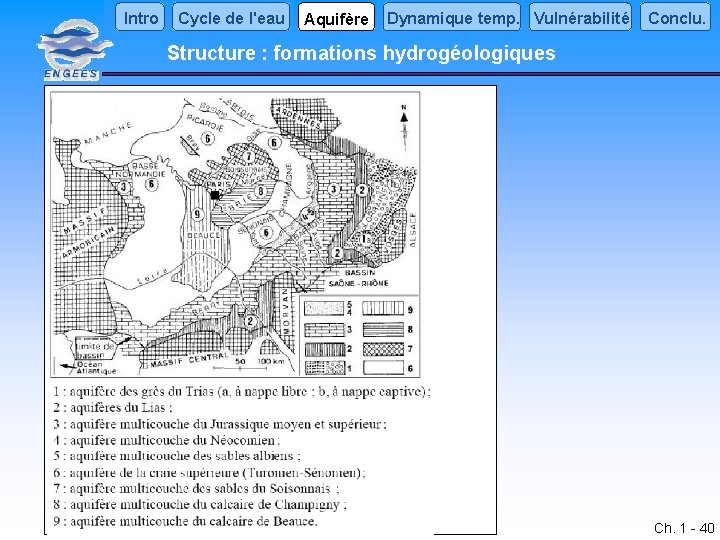720x540 pixels.
Task: Click the line 9 : calcaire de Beauce
Action: [185, 521]
